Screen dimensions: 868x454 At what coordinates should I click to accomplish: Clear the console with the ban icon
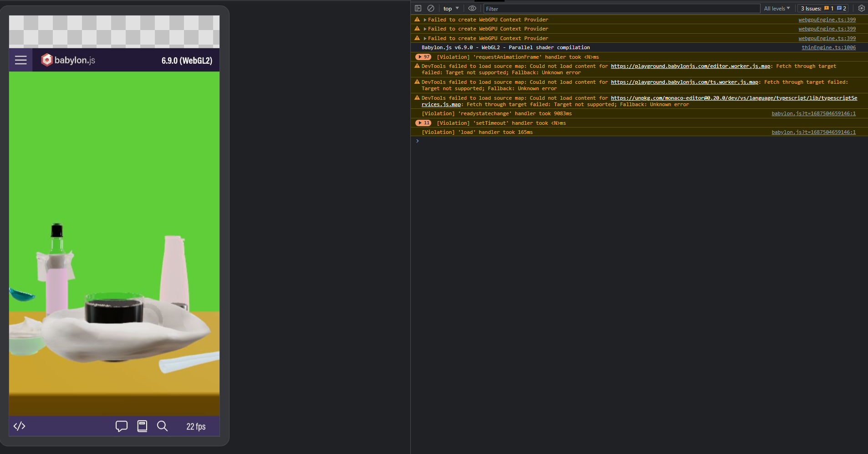point(431,8)
